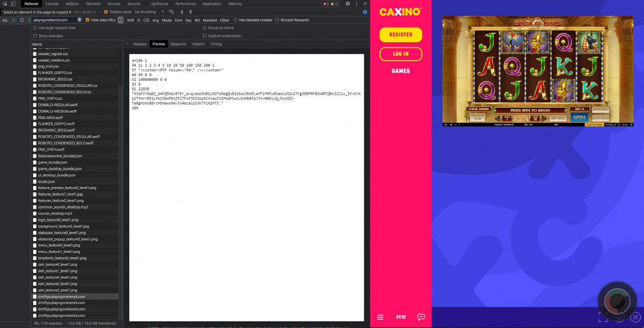
Task: Toggle Hide data URLs checkbox
Action: tap(87, 20)
